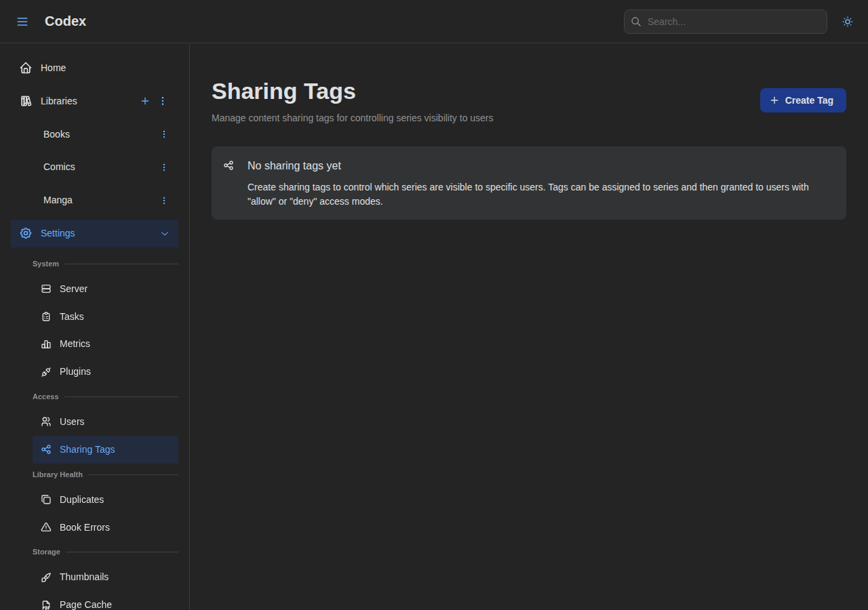Collapse the Settings section chevron
Screen dimensions: 868x610
coord(164,233)
